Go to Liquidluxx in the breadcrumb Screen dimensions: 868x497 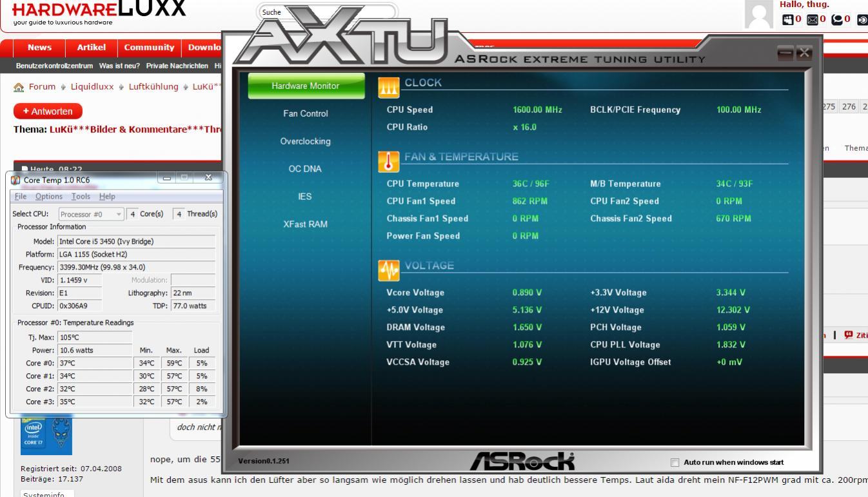(92, 87)
